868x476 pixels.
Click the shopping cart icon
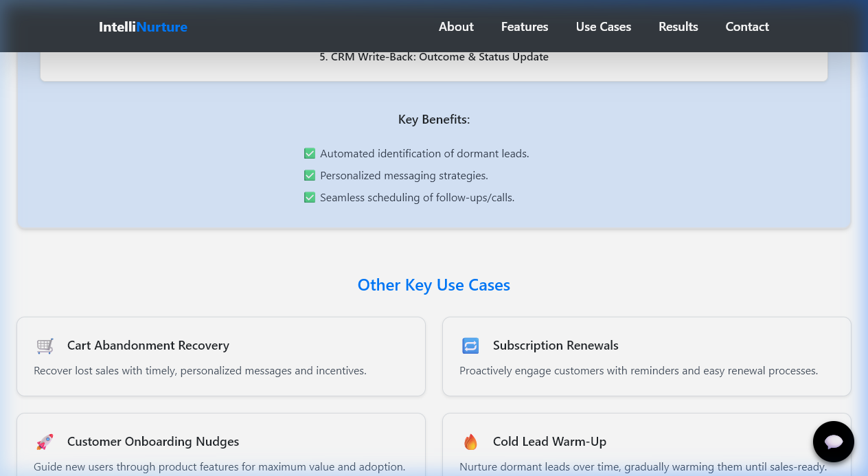(x=45, y=345)
